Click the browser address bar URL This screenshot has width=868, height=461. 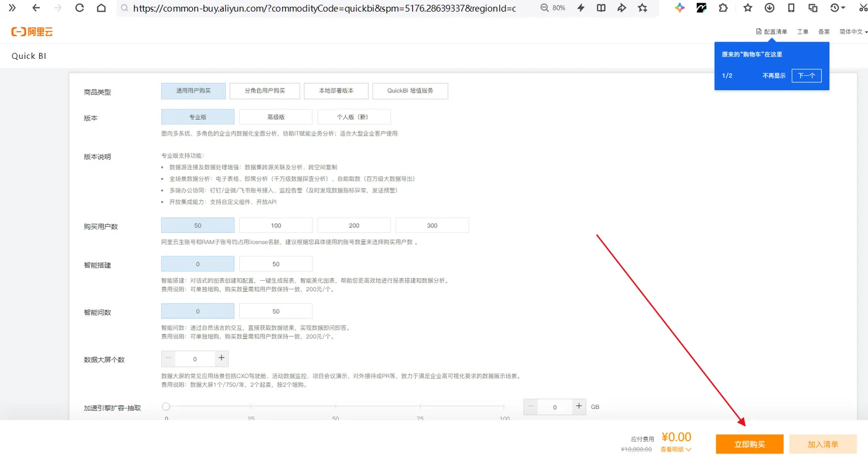tap(324, 9)
